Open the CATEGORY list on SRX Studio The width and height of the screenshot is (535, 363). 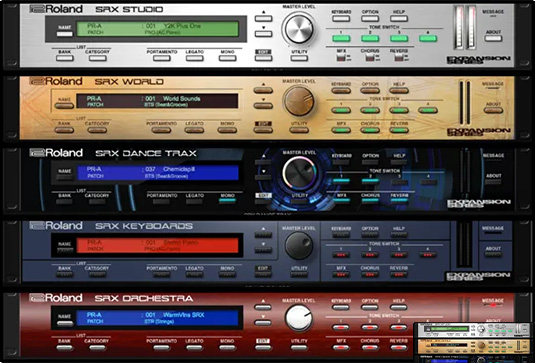[x=98, y=58]
